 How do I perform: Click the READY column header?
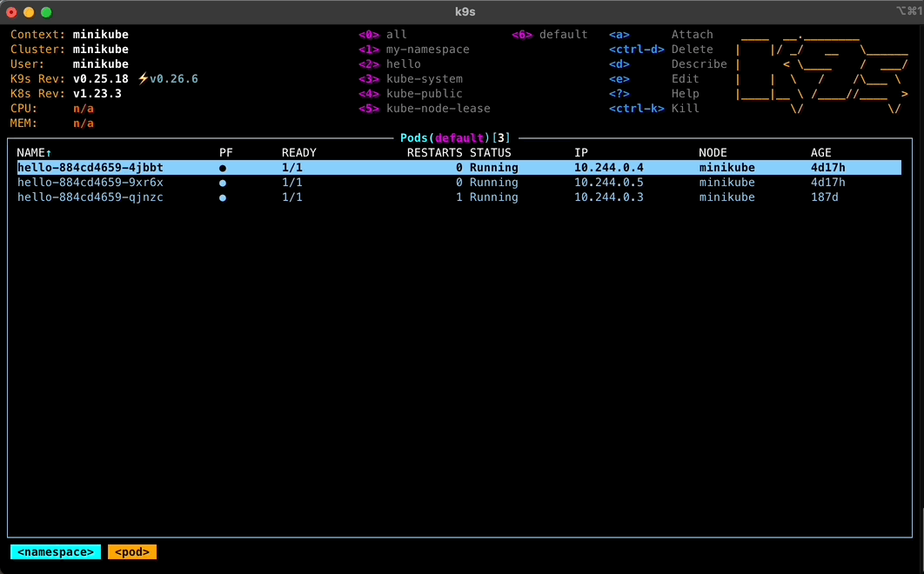pos(298,153)
